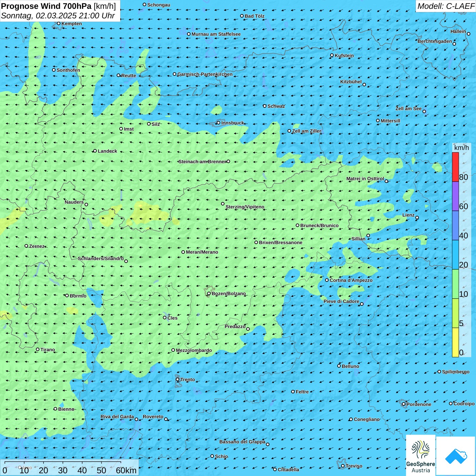This screenshot has width=476, height=476.
Task: Select the Treviso city marker
Action: 343,466
